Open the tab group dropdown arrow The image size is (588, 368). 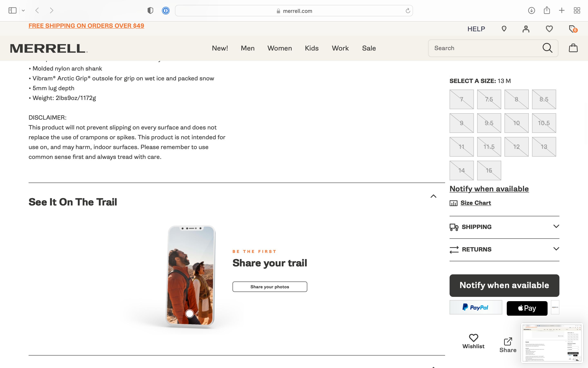coord(23,10)
